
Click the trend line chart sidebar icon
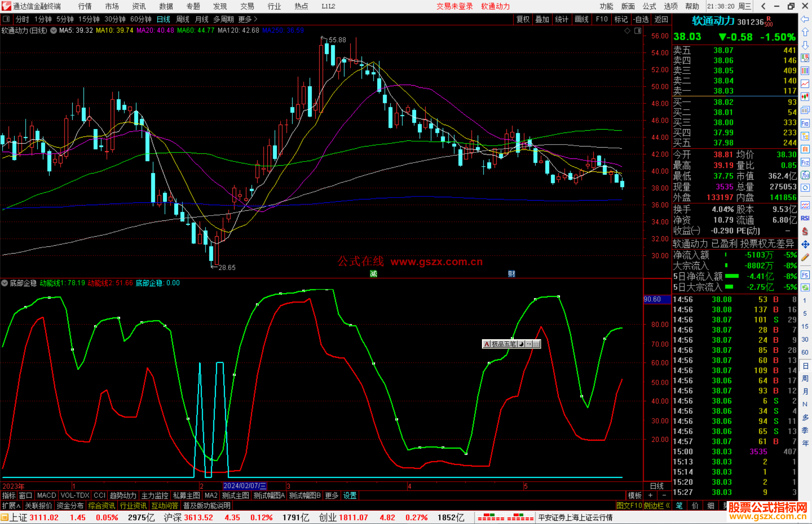click(805, 84)
